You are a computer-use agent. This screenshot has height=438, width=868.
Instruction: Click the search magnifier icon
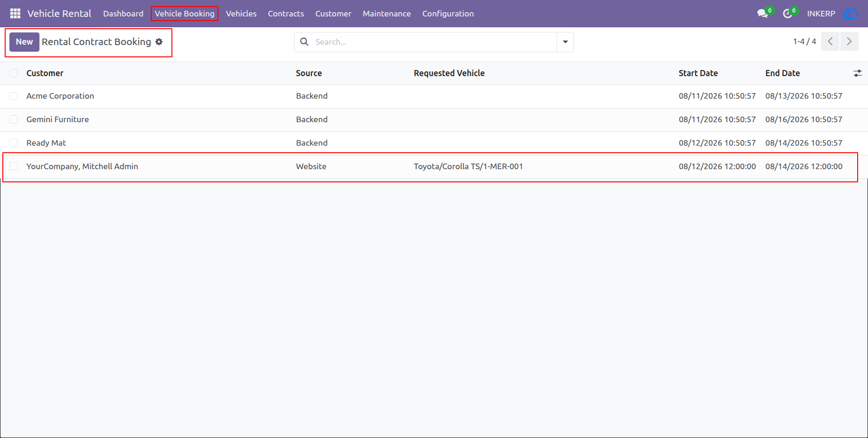click(x=304, y=42)
